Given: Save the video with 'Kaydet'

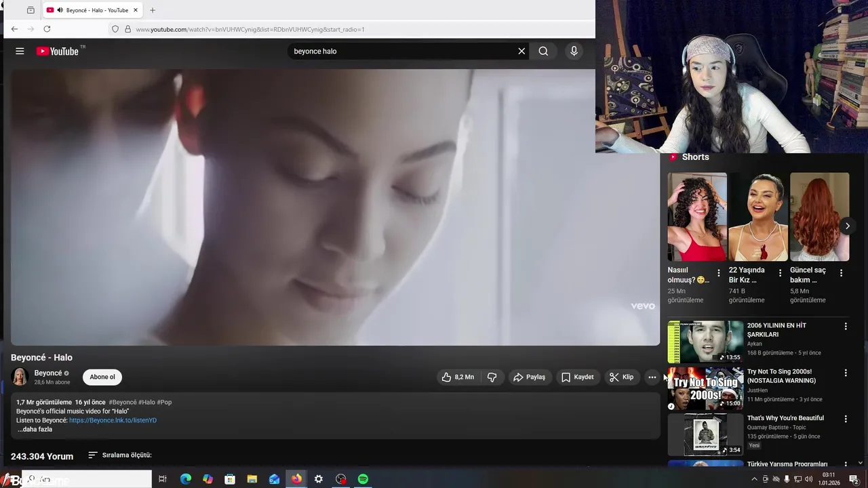Looking at the screenshot, I should tap(577, 377).
